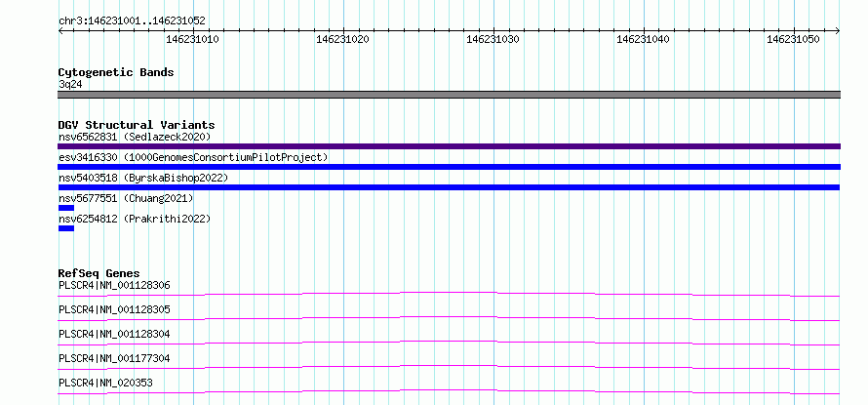Click the chr3:146231001..146231052 coordinate label

point(132,21)
